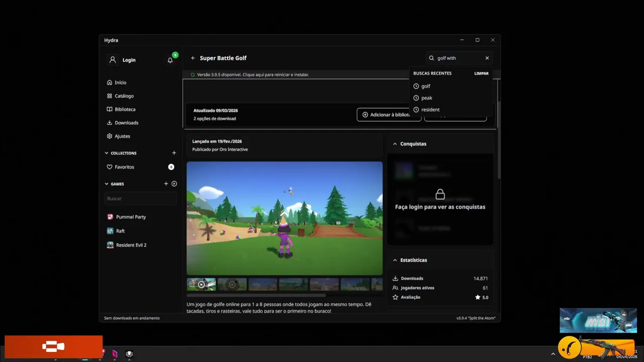This screenshot has width=644, height=362.
Task: Click 'Sem downloads em andamento' status
Action: [132, 318]
